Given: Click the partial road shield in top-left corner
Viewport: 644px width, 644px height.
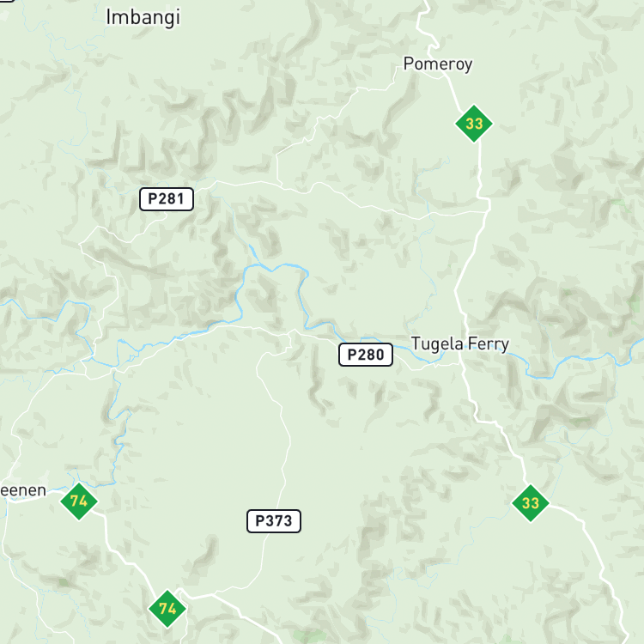Looking at the screenshot, I should click(x=6, y=1).
